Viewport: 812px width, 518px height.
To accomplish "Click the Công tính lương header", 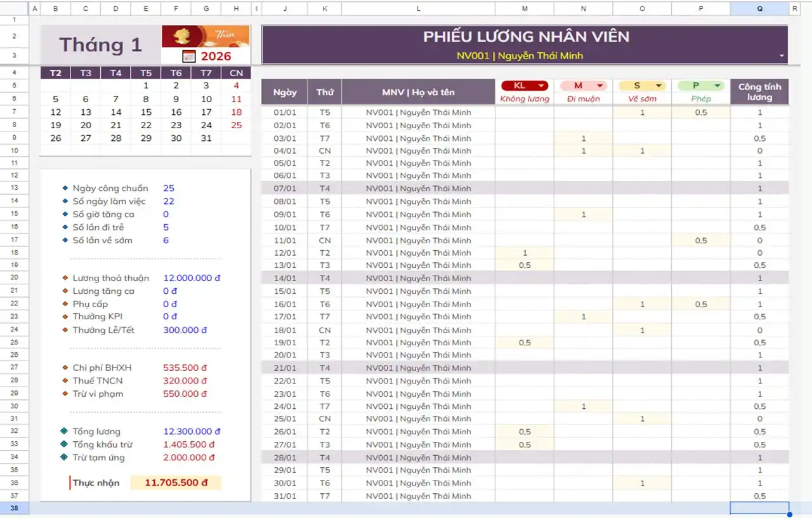I will point(759,92).
